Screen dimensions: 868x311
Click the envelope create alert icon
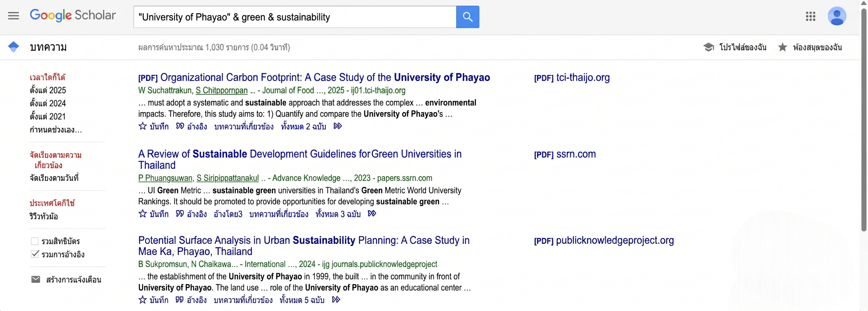click(35, 279)
